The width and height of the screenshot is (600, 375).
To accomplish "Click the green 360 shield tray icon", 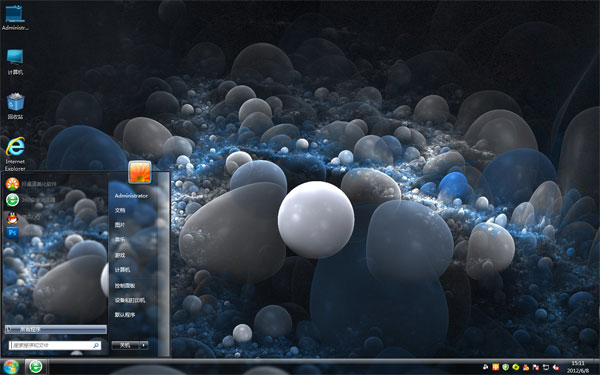I will pyautogui.click(x=505, y=367).
